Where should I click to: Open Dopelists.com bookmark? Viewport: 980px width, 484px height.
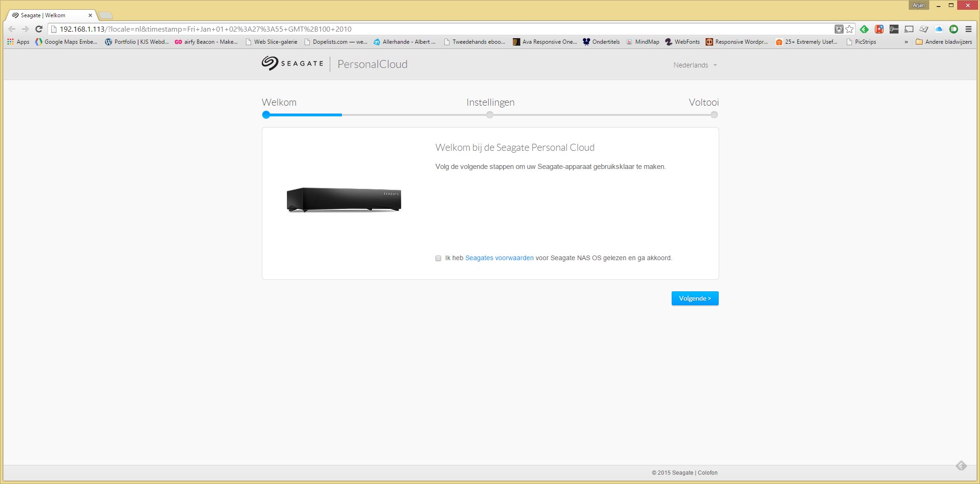point(335,42)
